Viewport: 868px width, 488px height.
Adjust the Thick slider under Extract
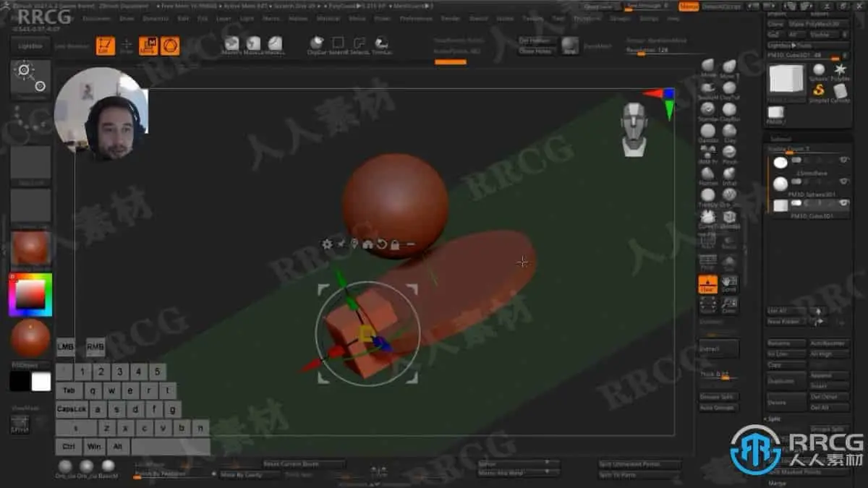point(719,375)
